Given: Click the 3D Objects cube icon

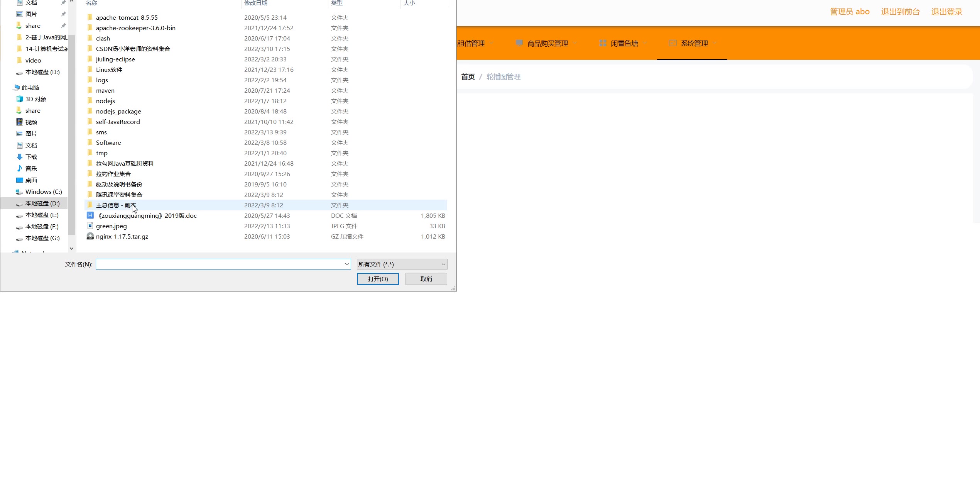Looking at the screenshot, I should [20, 99].
